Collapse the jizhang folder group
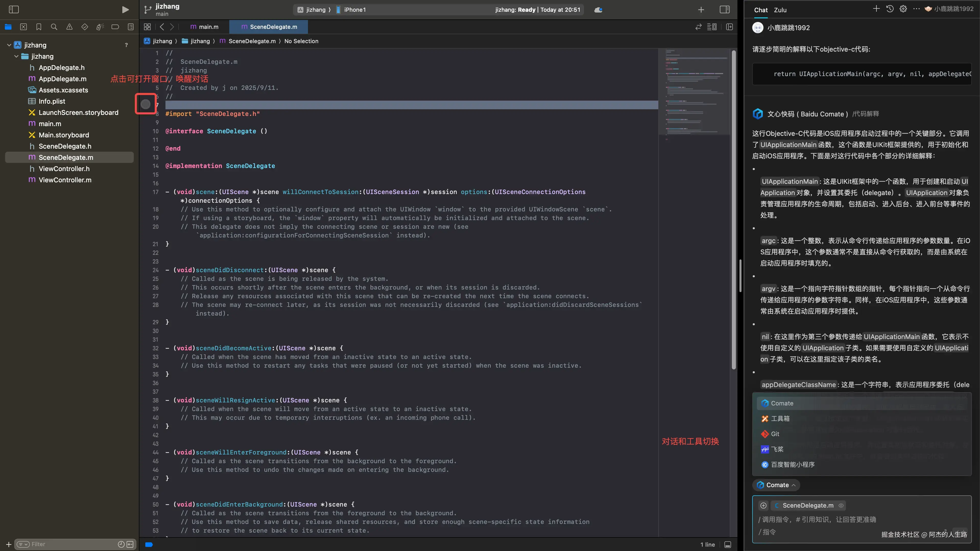980x551 pixels. point(16,56)
